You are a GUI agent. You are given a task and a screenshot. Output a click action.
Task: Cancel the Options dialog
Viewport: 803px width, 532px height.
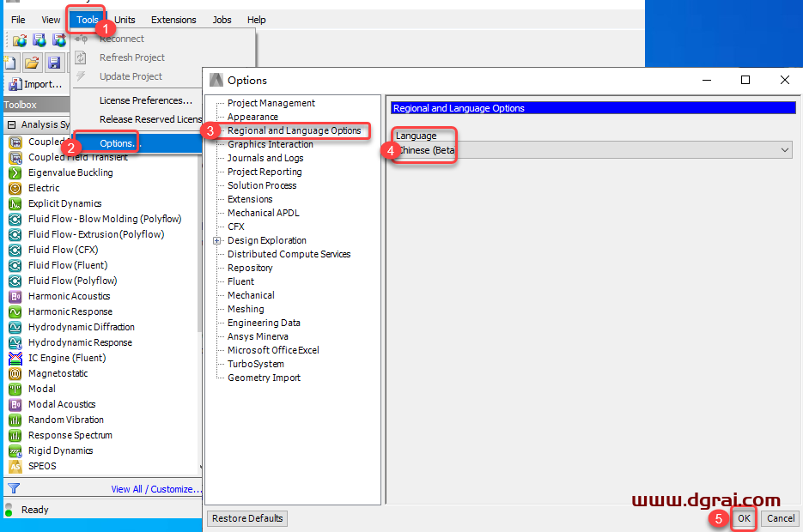click(x=781, y=518)
